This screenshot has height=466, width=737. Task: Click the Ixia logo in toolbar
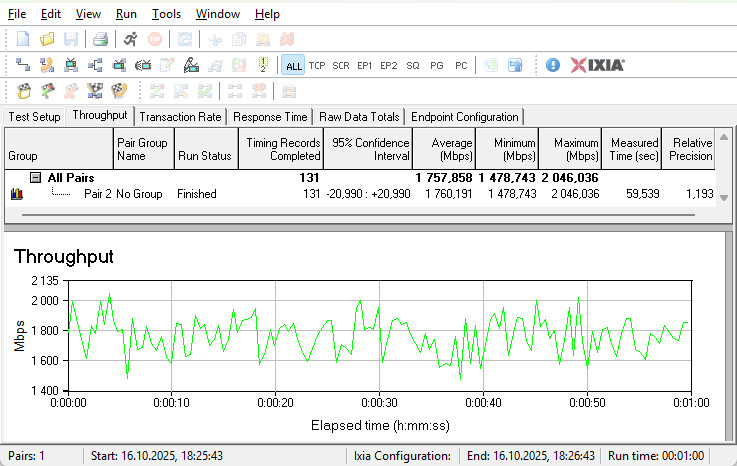tap(598, 65)
